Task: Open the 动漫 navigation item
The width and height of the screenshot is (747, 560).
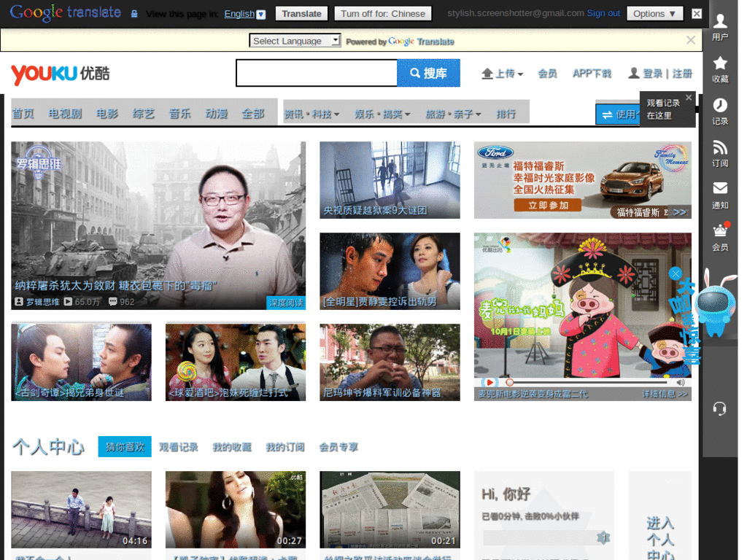Action: point(216,113)
